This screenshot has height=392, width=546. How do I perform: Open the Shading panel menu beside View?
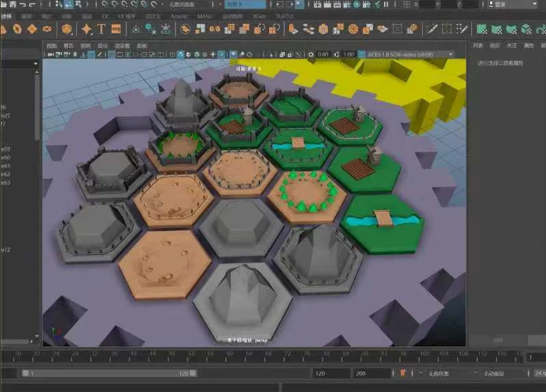click(69, 46)
